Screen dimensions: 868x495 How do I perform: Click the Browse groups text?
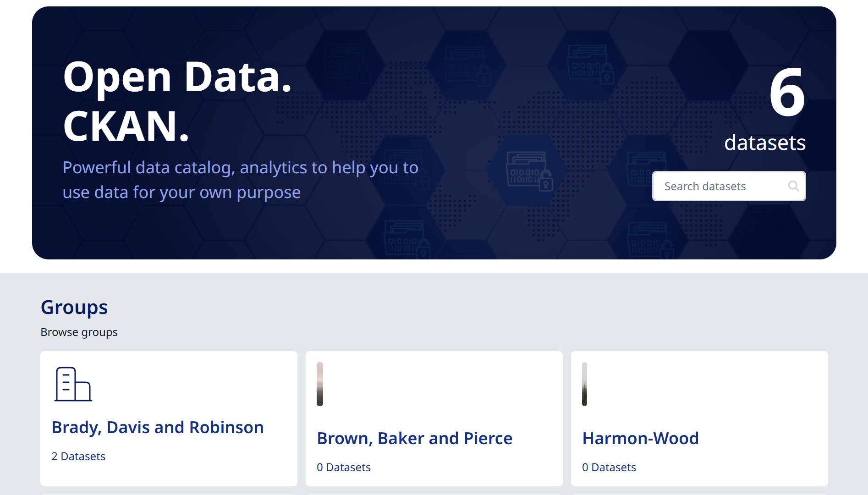point(79,332)
